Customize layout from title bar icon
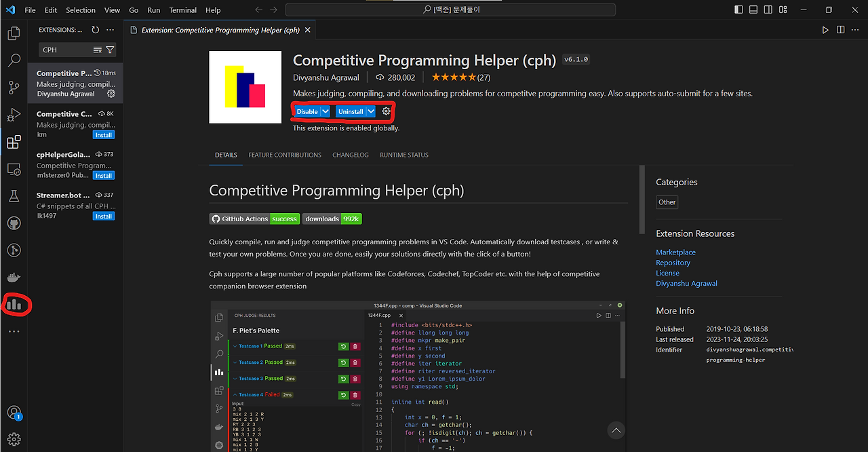Viewport: 868px width, 452px height. click(783, 10)
